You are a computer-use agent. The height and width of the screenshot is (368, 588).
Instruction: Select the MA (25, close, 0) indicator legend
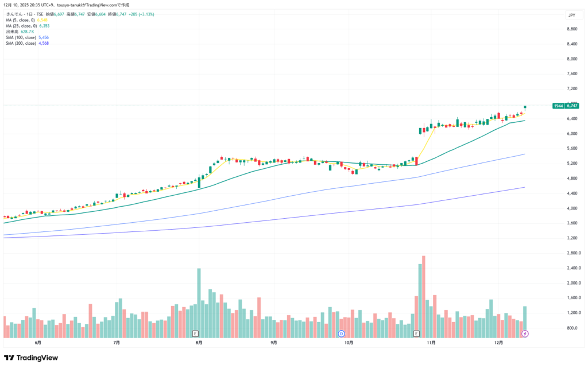pyautogui.click(x=22, y=26)
